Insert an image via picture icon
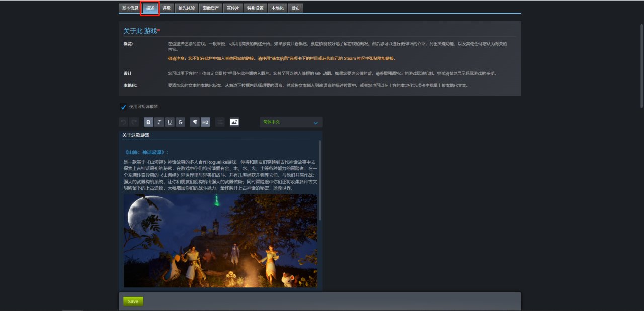644x311 pixels. tap(234, 122)
